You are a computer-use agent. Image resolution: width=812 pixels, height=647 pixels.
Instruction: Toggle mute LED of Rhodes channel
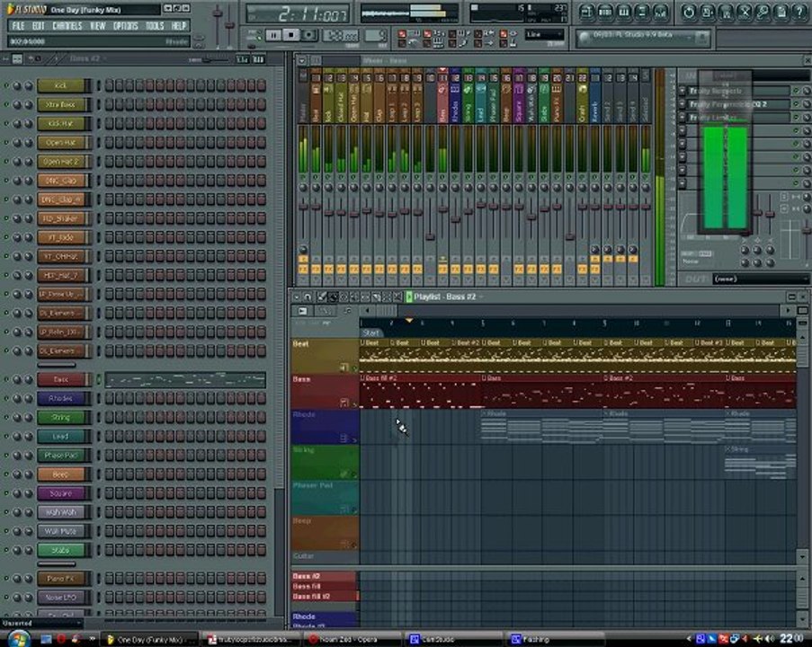pos(6,399)
